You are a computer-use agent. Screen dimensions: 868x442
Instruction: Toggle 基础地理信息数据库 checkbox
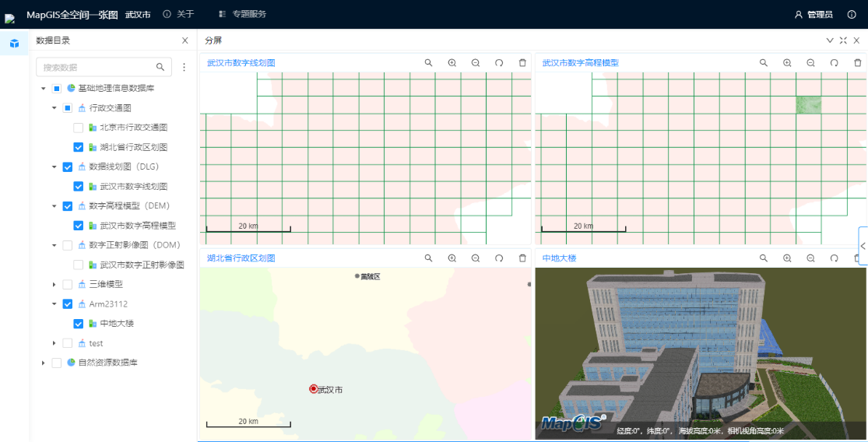click(57, 88)
